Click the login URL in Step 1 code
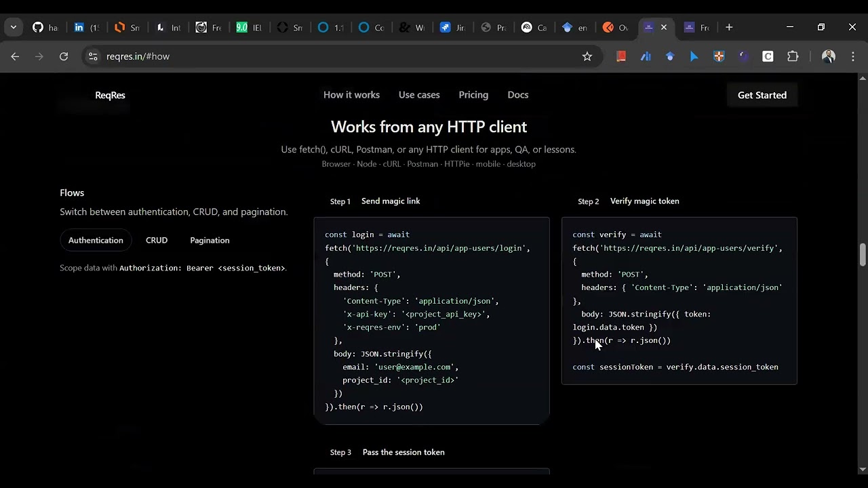 coord(438,248)
